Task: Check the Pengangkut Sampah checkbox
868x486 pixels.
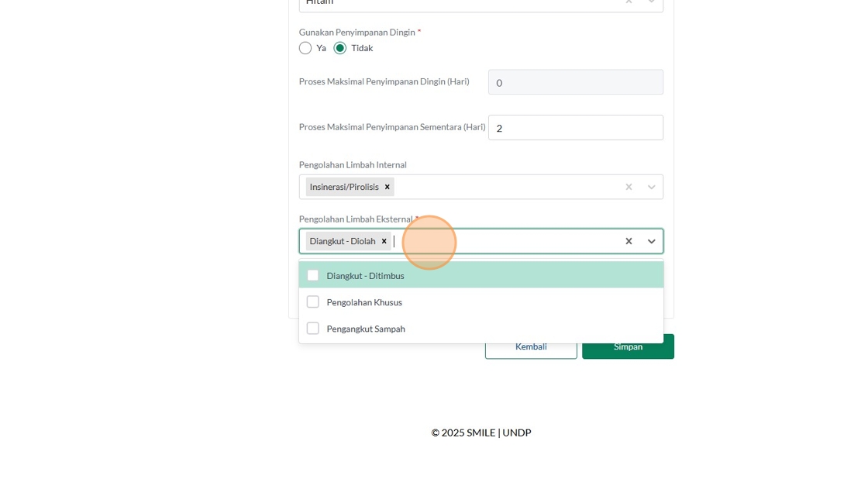Action: click(x=313, y=328)
